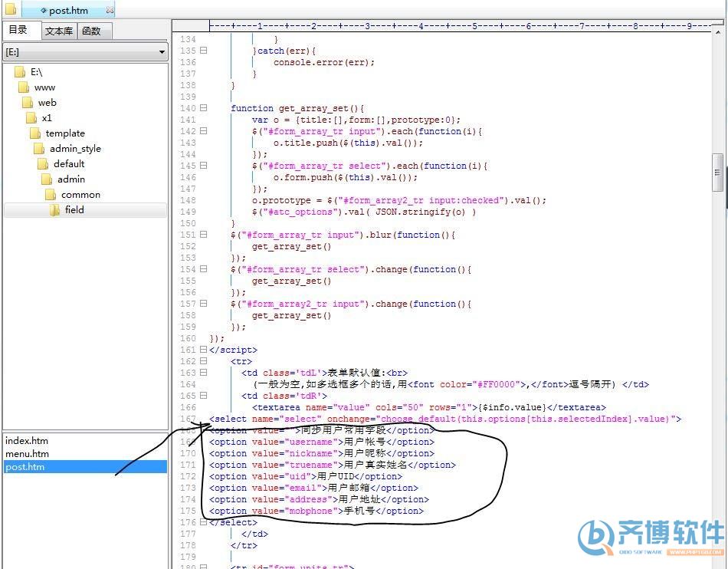Click the option value="nickname" line

pos(322,453)
